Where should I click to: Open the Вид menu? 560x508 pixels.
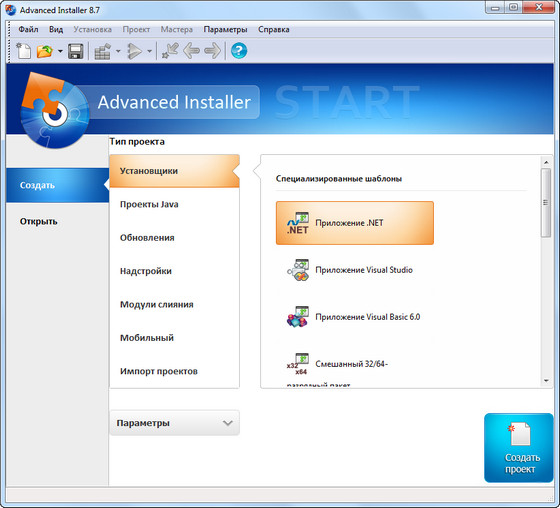pos(56,29)
